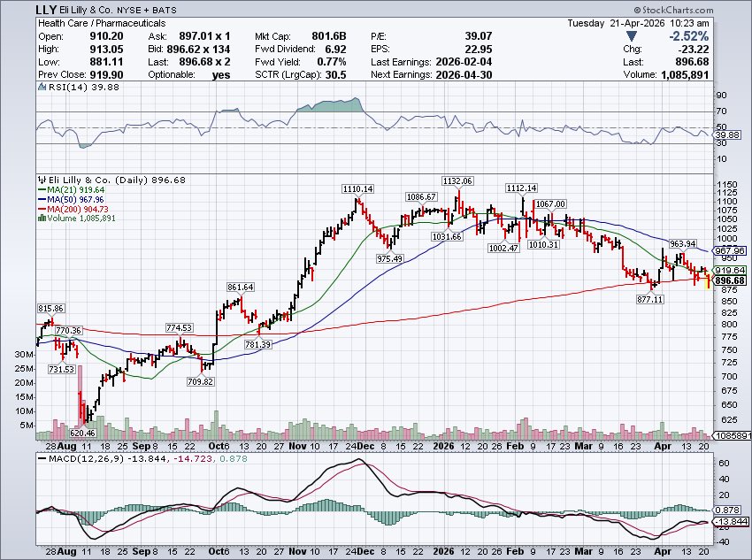Click the RSI(14) panel chart icon
The width and height of the screenshot is (752, 560).
[x=42, y=87]
